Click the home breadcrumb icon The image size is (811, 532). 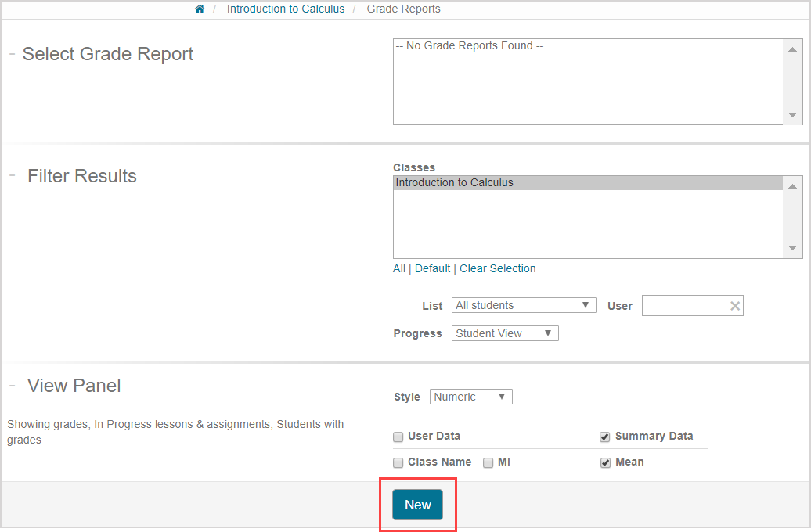(200, 9)
